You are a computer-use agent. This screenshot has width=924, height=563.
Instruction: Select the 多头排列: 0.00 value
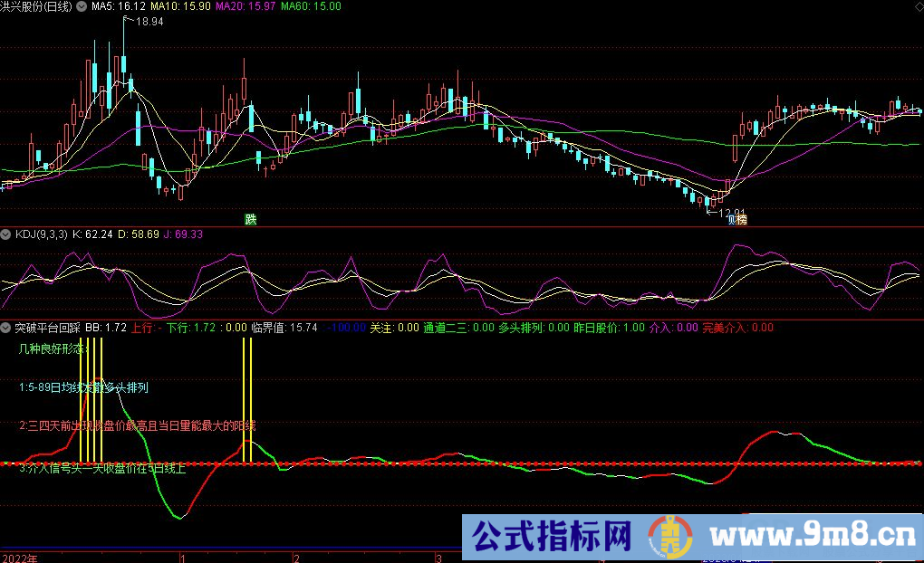[534, 328]
